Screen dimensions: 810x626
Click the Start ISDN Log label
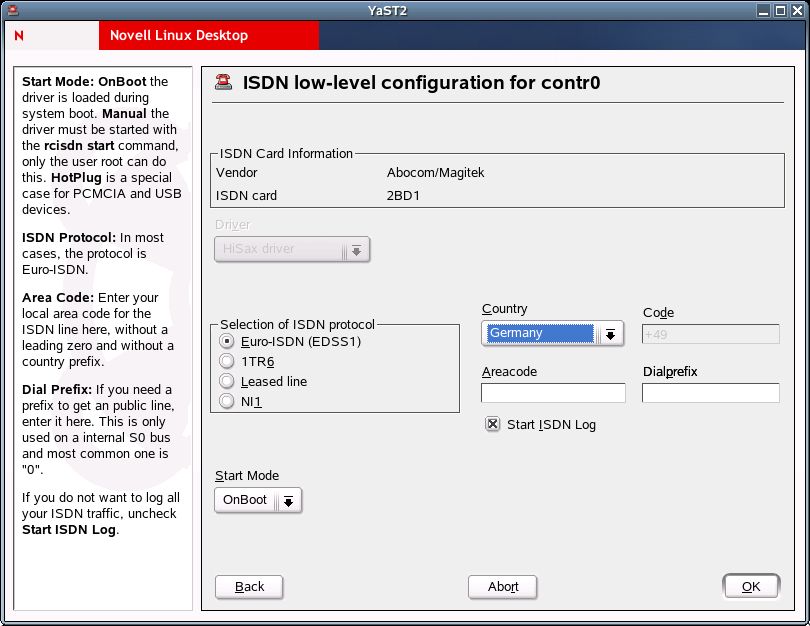(551, 425)
